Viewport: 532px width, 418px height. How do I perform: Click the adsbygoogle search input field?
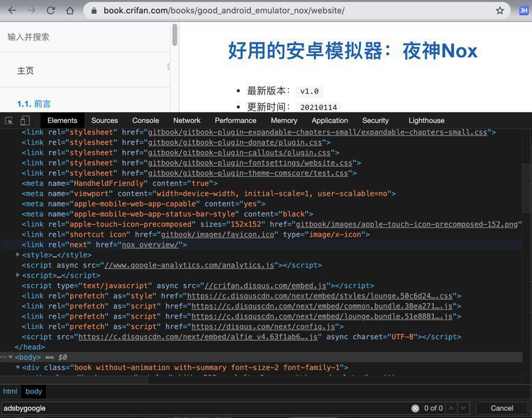pyautogui.click(x=205, y=408)
